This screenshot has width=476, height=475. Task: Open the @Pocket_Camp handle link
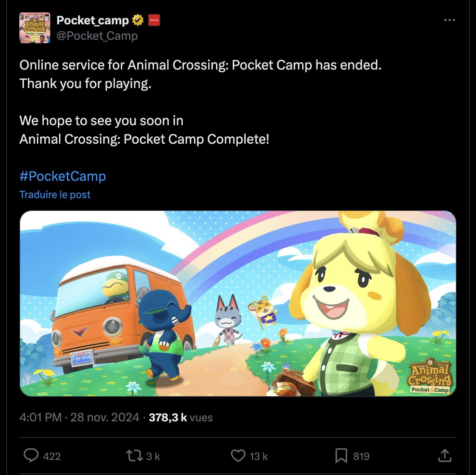97,36
